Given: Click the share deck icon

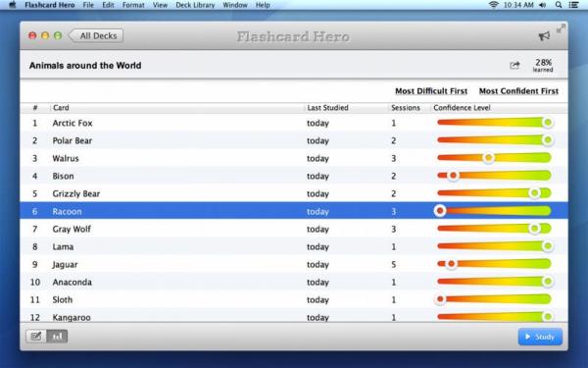Looking at the screenshot, I should pyautogui.click(x=514, y=65).
